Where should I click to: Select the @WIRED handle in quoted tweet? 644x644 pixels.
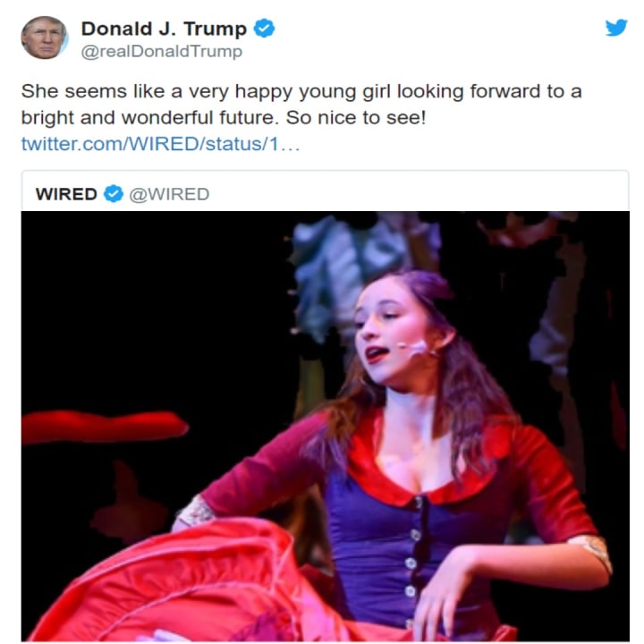coord(169,194)
